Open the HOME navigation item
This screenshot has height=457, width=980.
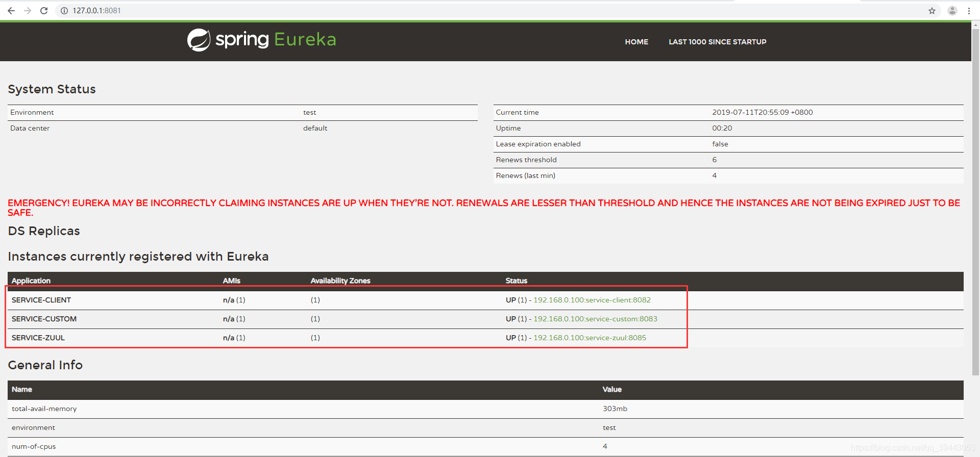pyautogui.click(x=636, y=42)
